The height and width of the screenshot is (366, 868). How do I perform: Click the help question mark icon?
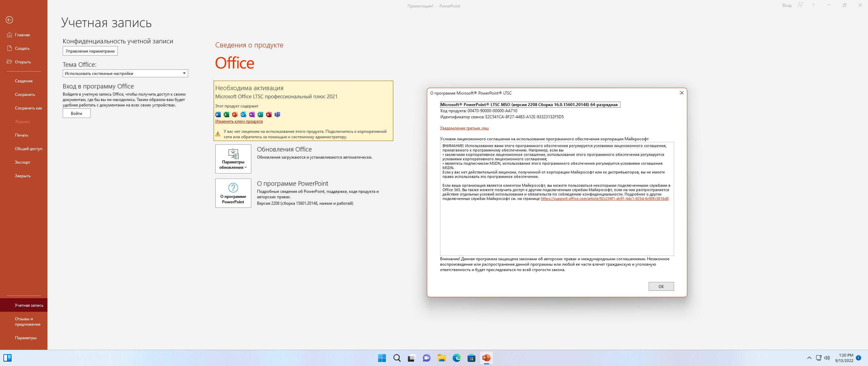pyautogui.click(x=813, y=5)
